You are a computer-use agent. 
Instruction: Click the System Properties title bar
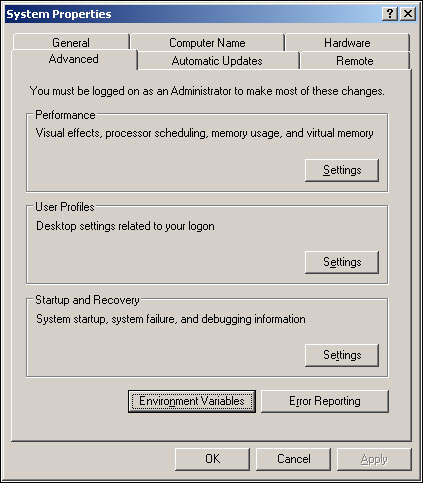(x=193, y=14)
